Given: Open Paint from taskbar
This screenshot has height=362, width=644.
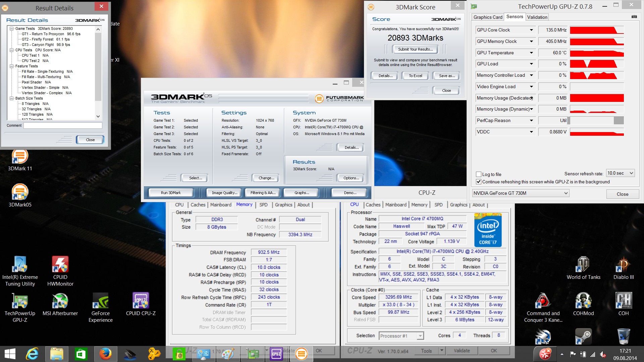Looking at the screenshot, I should pos(228,354).
